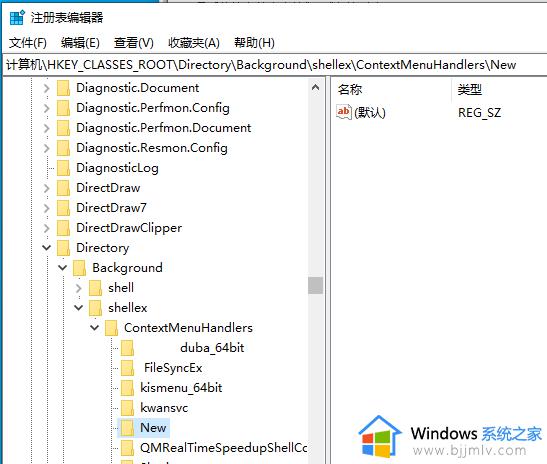The width and height of the screenshot is (547, 464).
Task: Click the registry path address bar
Action: [275, 65]
